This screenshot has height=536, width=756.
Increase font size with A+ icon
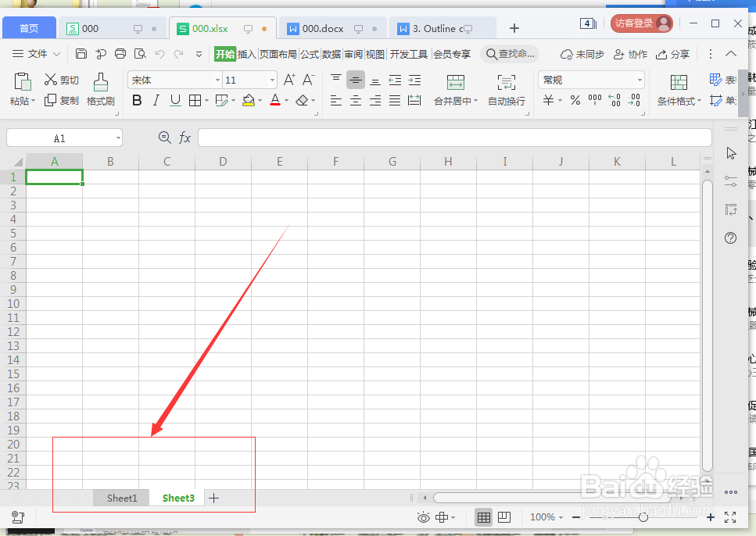[x=289, y=80]
